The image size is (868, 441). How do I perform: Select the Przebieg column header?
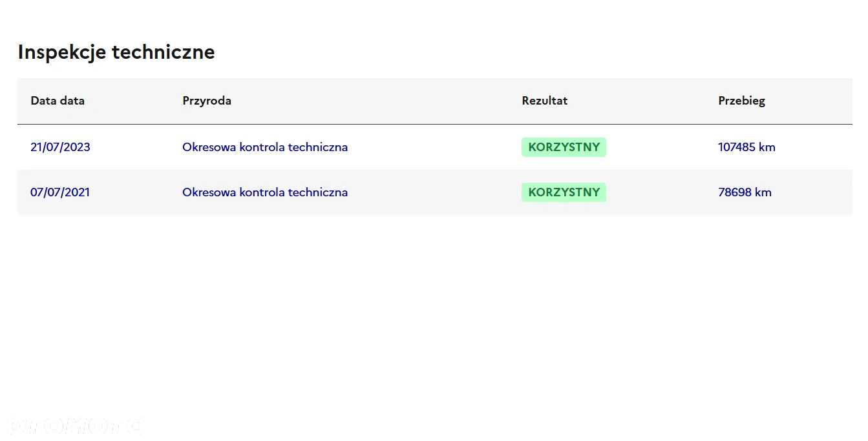(742, 101)
